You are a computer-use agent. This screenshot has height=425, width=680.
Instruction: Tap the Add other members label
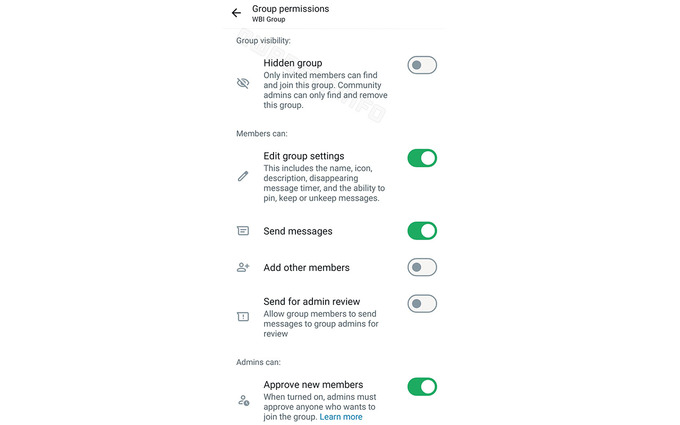click(307, 268)
